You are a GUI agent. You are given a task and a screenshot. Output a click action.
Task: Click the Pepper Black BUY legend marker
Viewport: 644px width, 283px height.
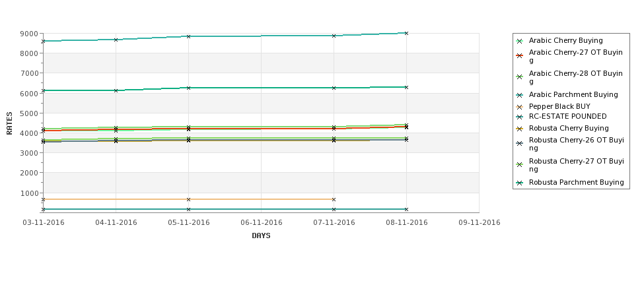click(x=520, y=107)
